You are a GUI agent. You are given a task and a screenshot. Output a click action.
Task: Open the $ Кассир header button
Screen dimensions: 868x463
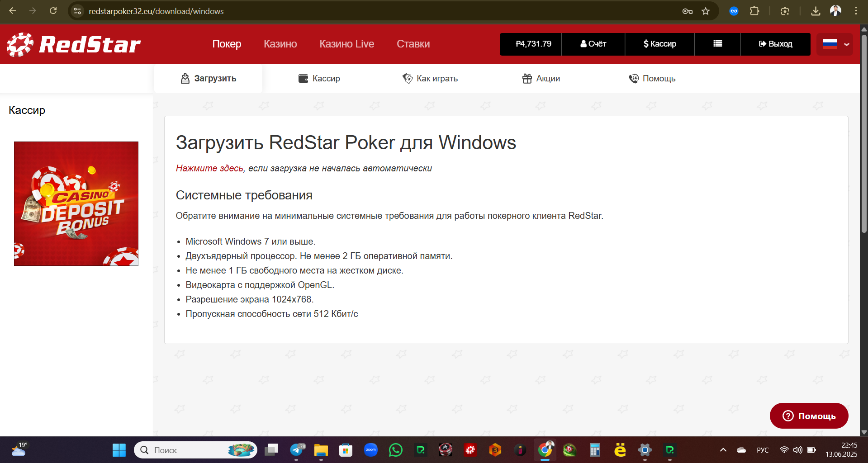tap(659, 44)
